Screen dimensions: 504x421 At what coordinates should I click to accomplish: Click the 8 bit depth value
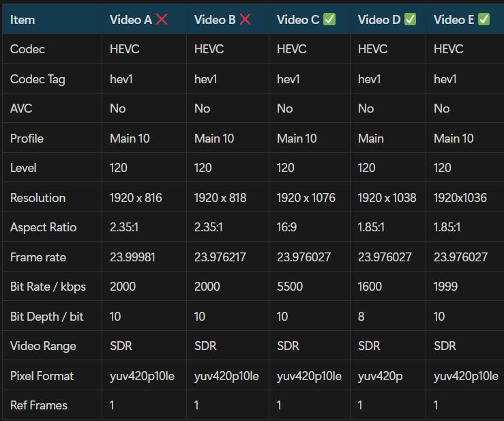[361, 317]
